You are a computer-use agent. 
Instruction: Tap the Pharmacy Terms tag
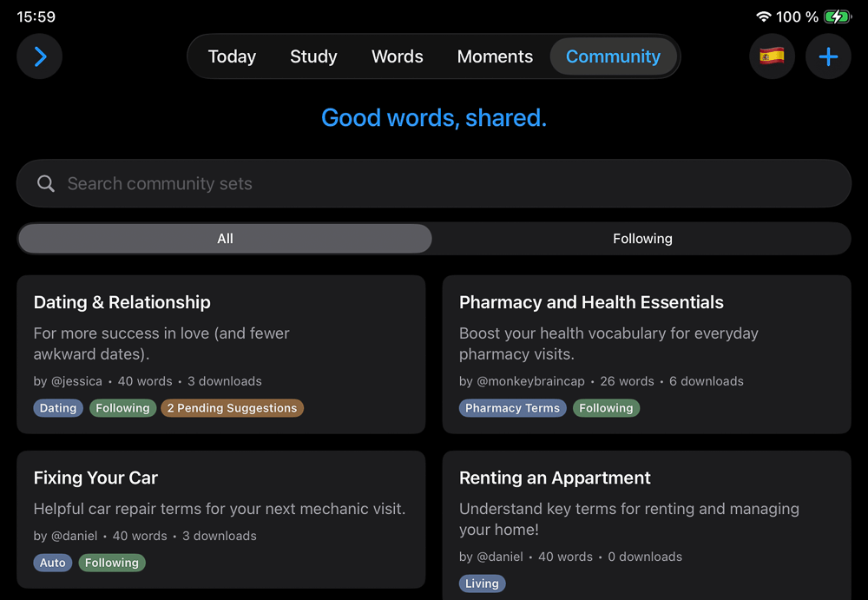point(512,408)
